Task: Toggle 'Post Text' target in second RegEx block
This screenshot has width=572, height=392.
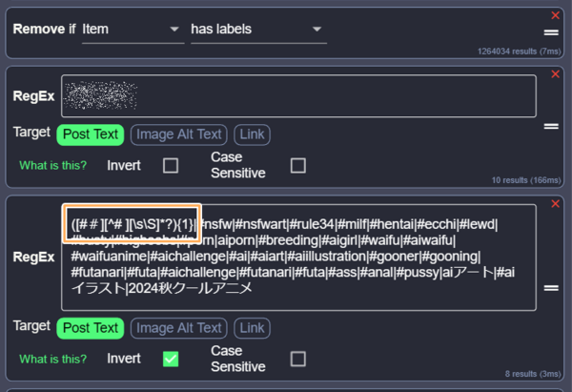Action: pyautogui.click(x=90, y=328)
